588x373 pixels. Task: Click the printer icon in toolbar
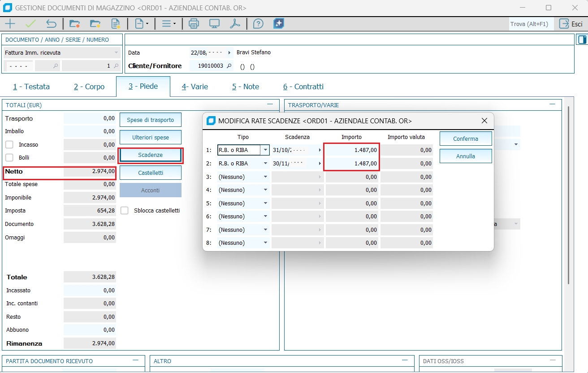194,24
